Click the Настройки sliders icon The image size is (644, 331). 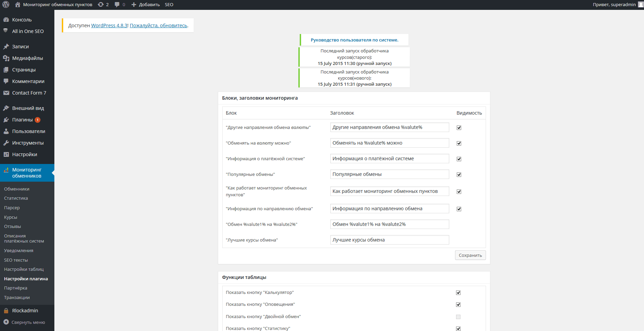pyautogui.click(x=6, y=154)
